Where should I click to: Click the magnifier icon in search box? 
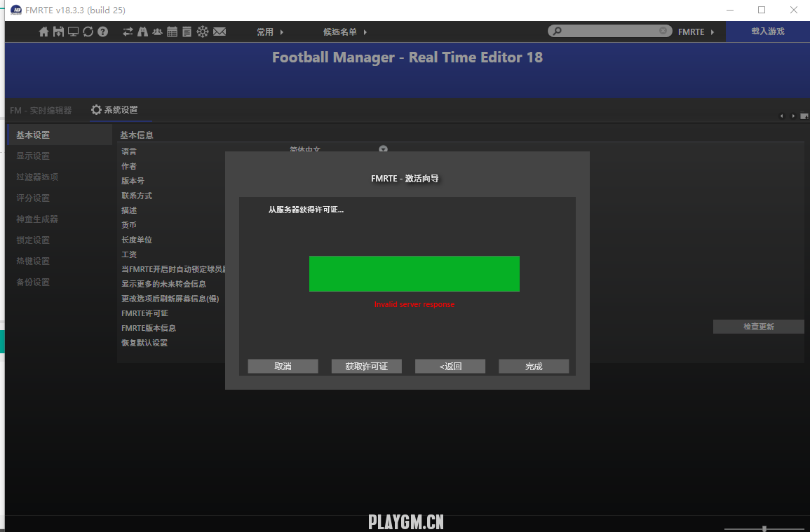tap(558, 31)
